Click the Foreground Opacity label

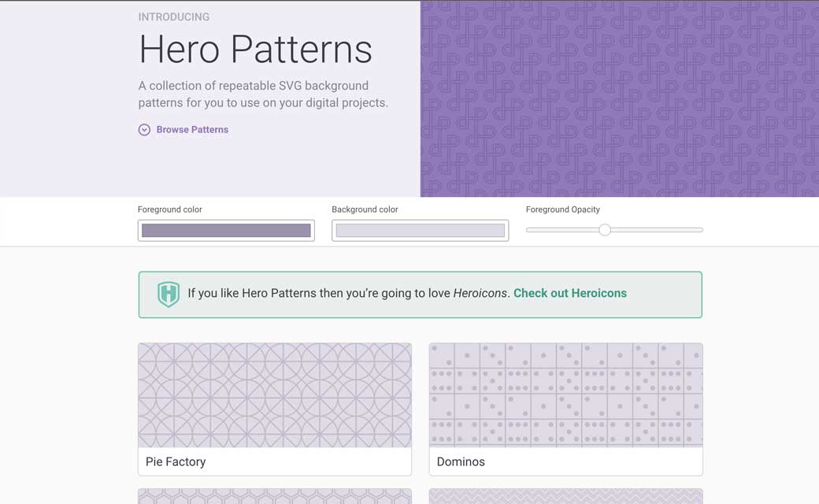(563, 209)
